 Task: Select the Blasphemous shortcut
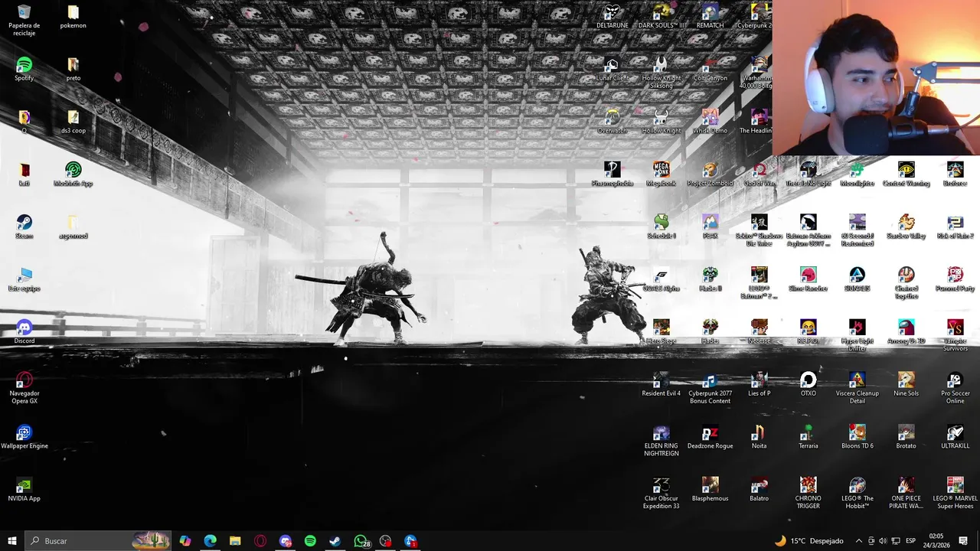tap(710, 490)
